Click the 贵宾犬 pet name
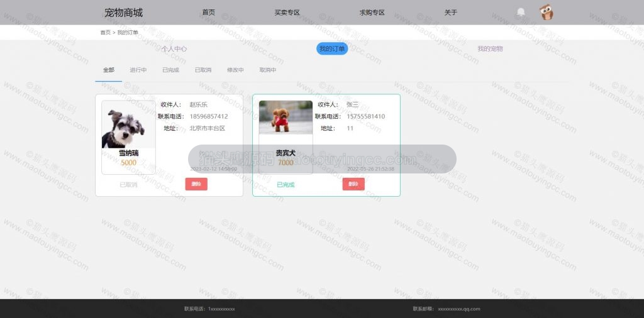 (286, 153)
